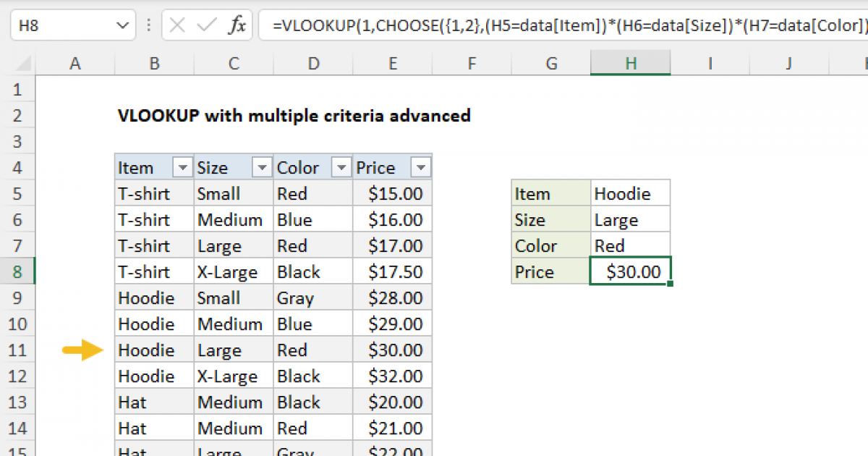Click cell 'X-Large' in T-shirt row
The width and height of the screenshot is (868, 456).
point(234,272)
